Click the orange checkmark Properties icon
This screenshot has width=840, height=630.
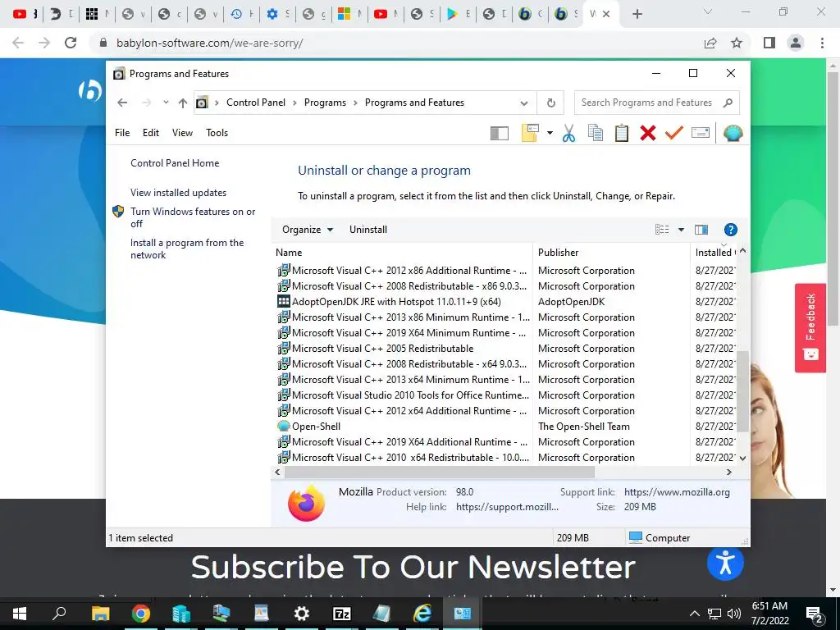[674, 132]
